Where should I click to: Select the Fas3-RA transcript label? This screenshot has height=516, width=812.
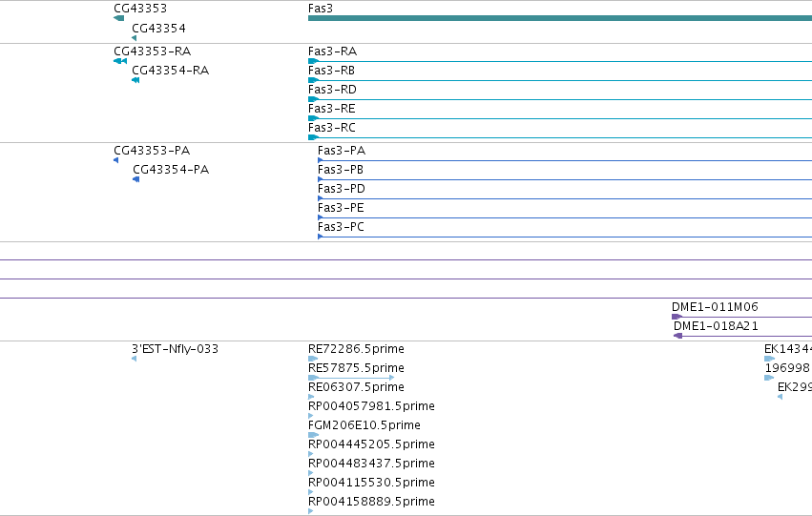point(332,52)
